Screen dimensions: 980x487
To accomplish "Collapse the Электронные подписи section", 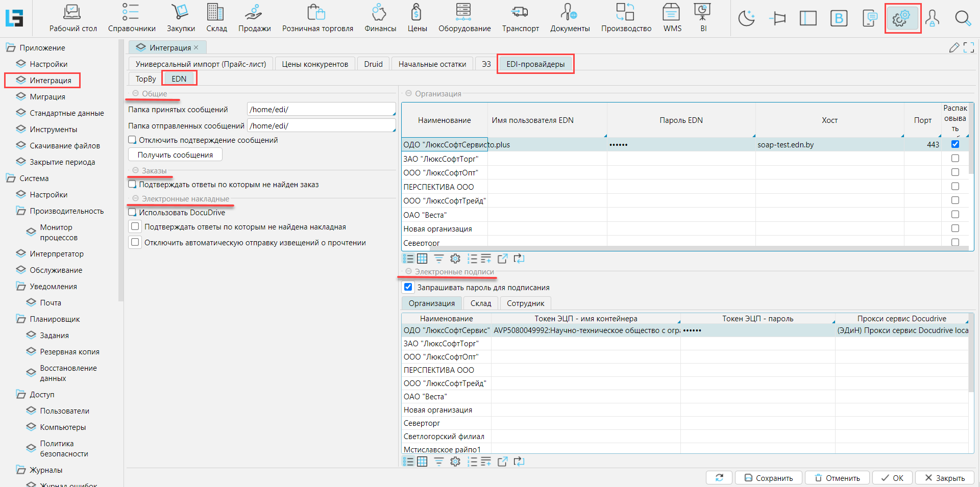I will [x=409, y=272].
